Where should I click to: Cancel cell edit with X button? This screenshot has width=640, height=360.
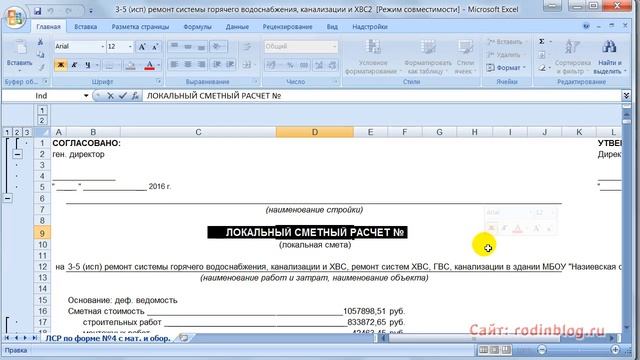tap(110, 96)
